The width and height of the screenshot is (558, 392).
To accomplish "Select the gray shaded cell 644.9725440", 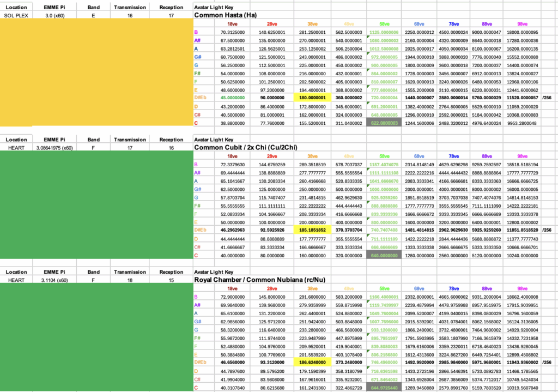I will click(x=385, y=388).
